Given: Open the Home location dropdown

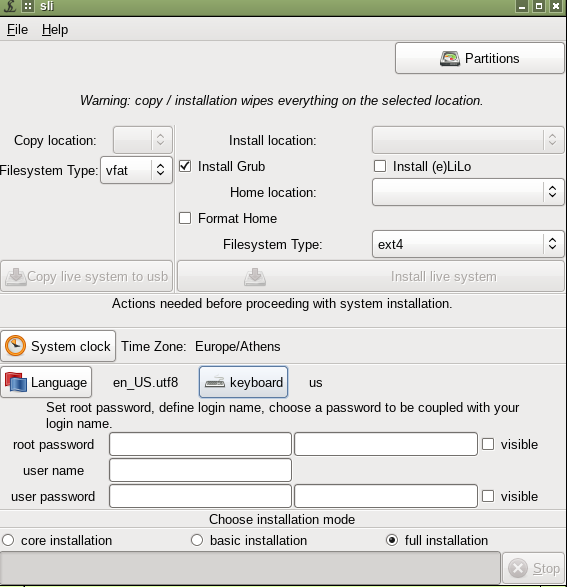Looking at the screenshot, I should tap(468, 192).
